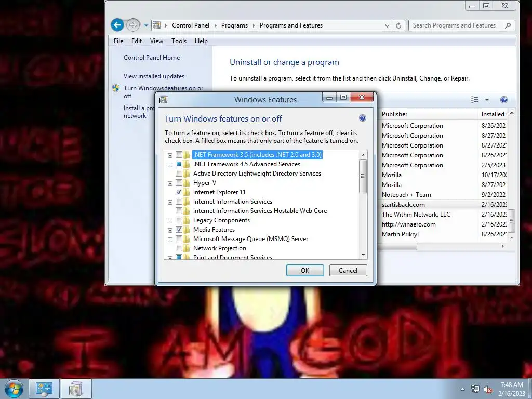The width and height of the screenshot is (532, 399).
Task: Toggle .NET Framework 4.5 Advanced Services checkbox
Action: point(179,164)
